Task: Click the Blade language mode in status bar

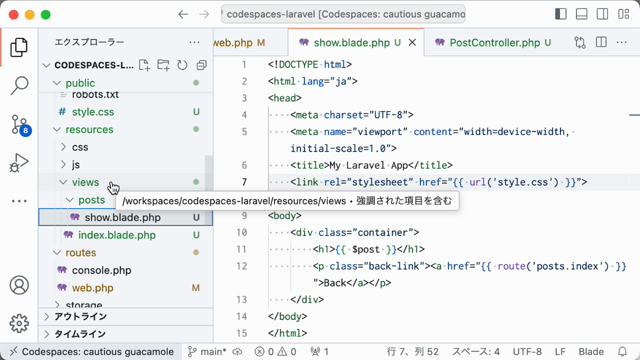Action: coord(591,352)
